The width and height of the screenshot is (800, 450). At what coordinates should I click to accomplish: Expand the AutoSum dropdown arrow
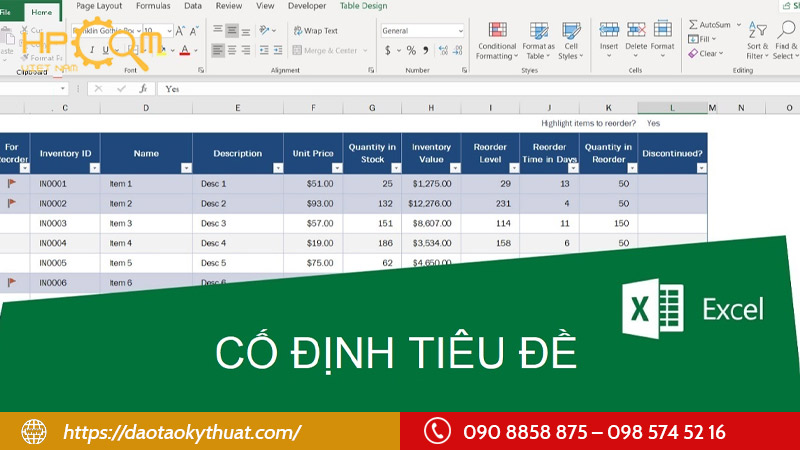(739, 24)
